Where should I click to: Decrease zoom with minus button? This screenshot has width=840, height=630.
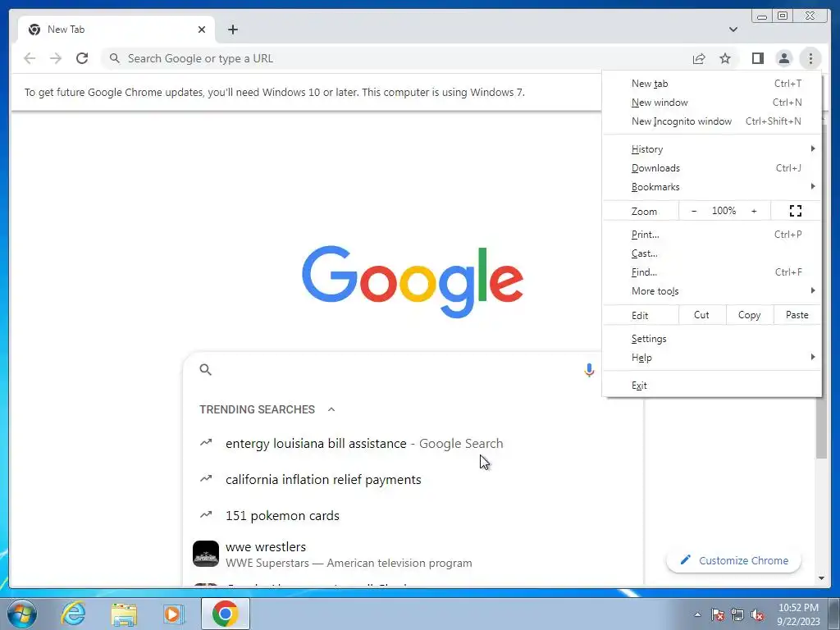(694, 211)
